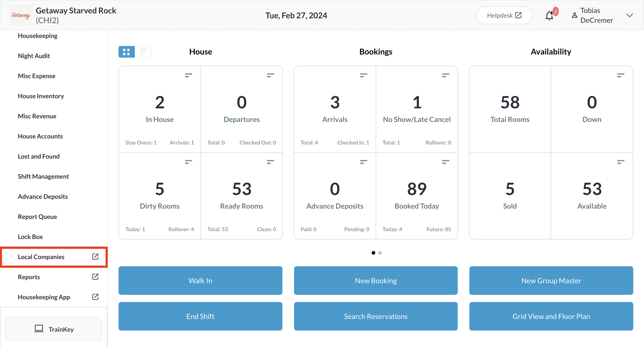The image size is (644, 348).
Task: Open Dirty Rooms card options menu
Action: (188, 162)
